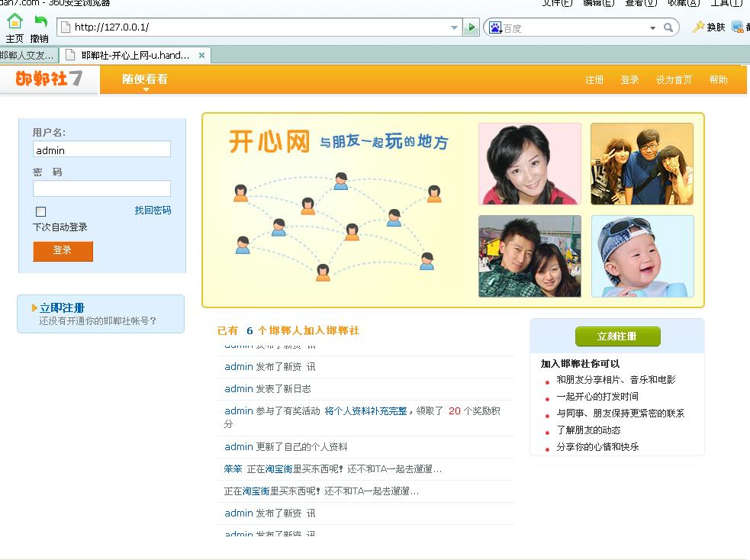The width and height of the screenshot is (750, 560).
Task: Click the Home (主页) icon
Action: pyautogui.click(x=14, y=21)
